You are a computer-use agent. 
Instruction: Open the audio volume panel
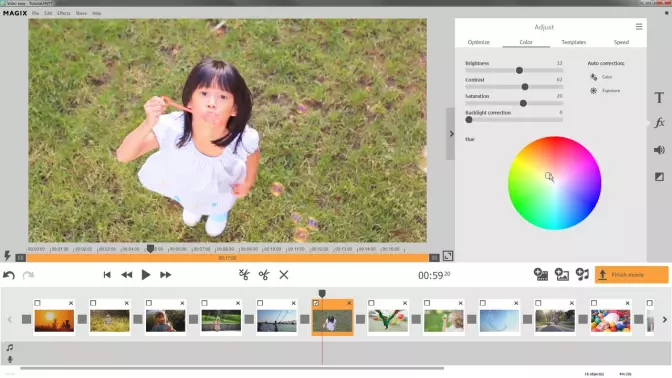tap(659, 150)
